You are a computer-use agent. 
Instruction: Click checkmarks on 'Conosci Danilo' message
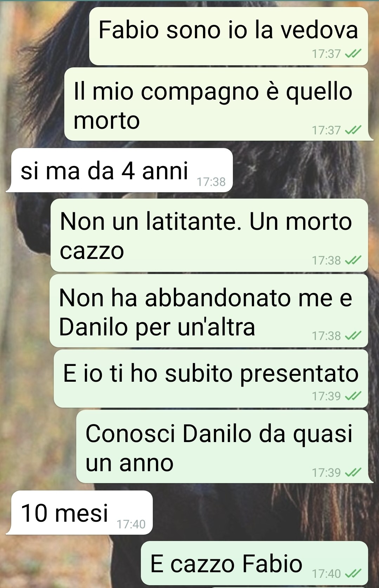tap(353, 473)
